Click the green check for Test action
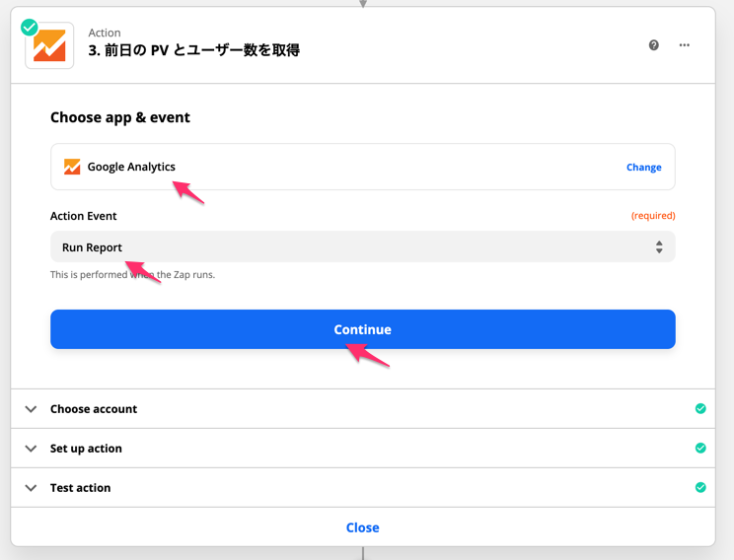 pos(700,487)
